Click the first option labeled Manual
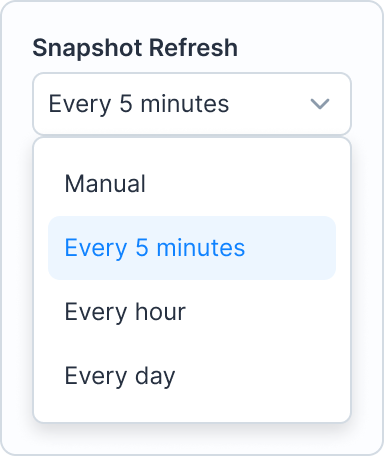384x456 pixels. coord(192,184)
